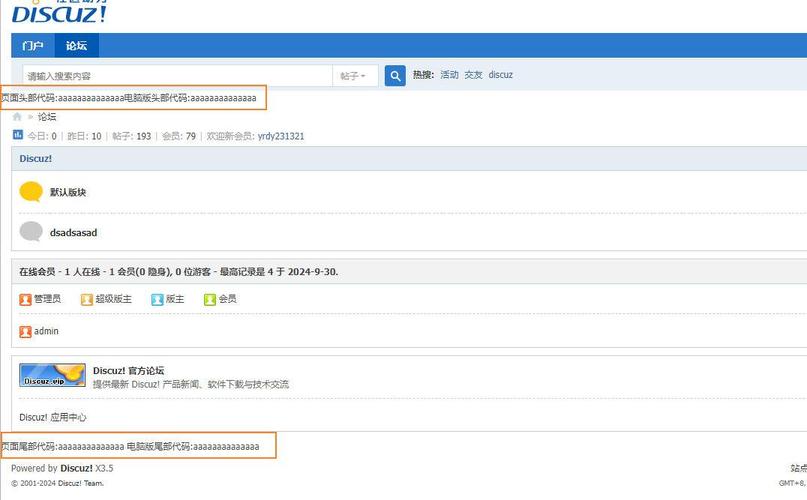Open the 默认版块 forum
The image size is (807, 500).
tap(68, 193)
